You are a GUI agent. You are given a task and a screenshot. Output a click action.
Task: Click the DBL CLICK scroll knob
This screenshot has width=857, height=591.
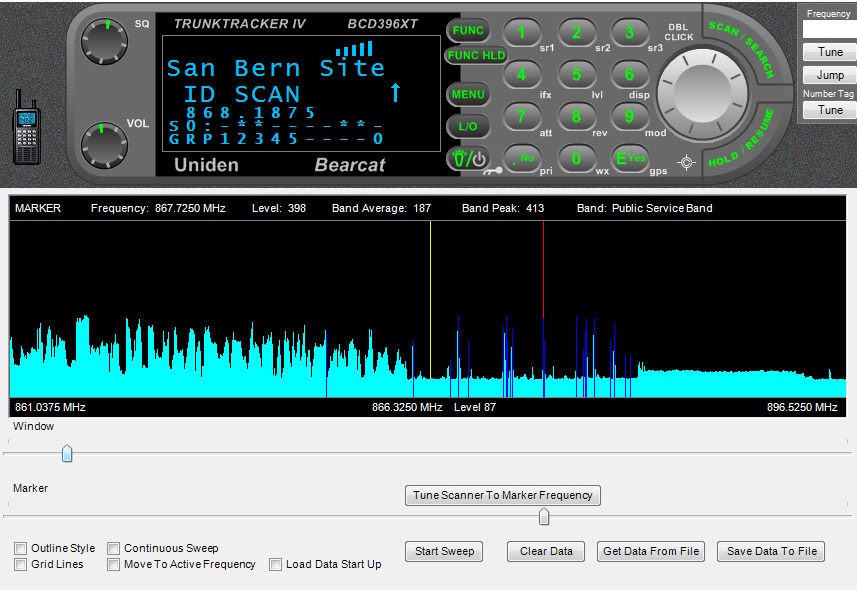pyautogui.click(x=702, y=93)
